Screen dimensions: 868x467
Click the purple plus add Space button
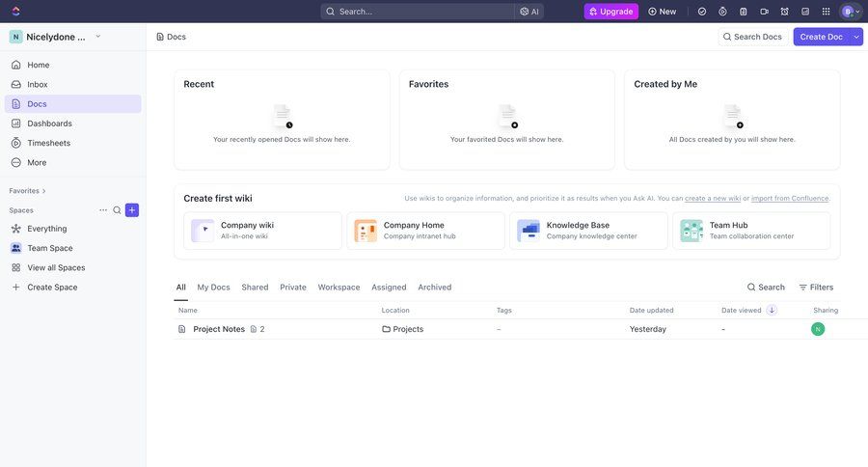(x=132, y=210)
